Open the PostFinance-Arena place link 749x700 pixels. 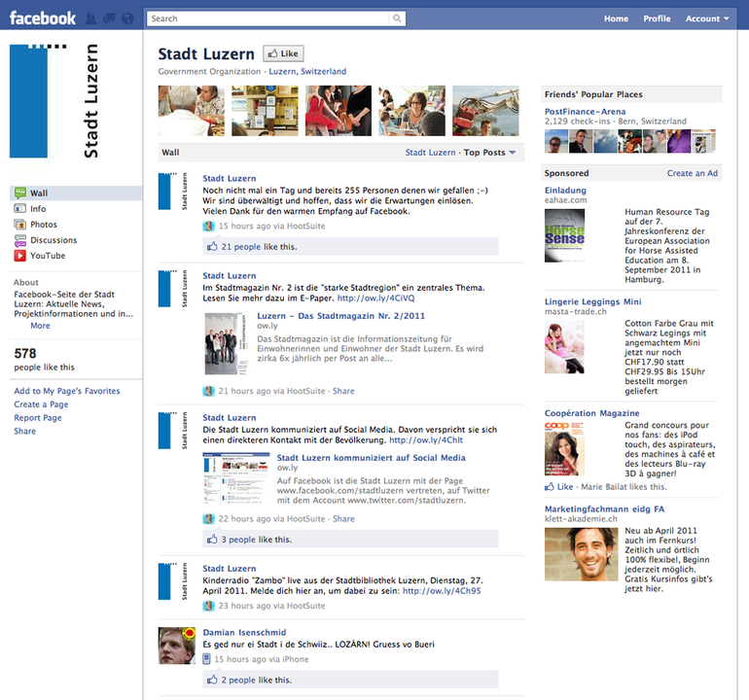pos(586,111)
